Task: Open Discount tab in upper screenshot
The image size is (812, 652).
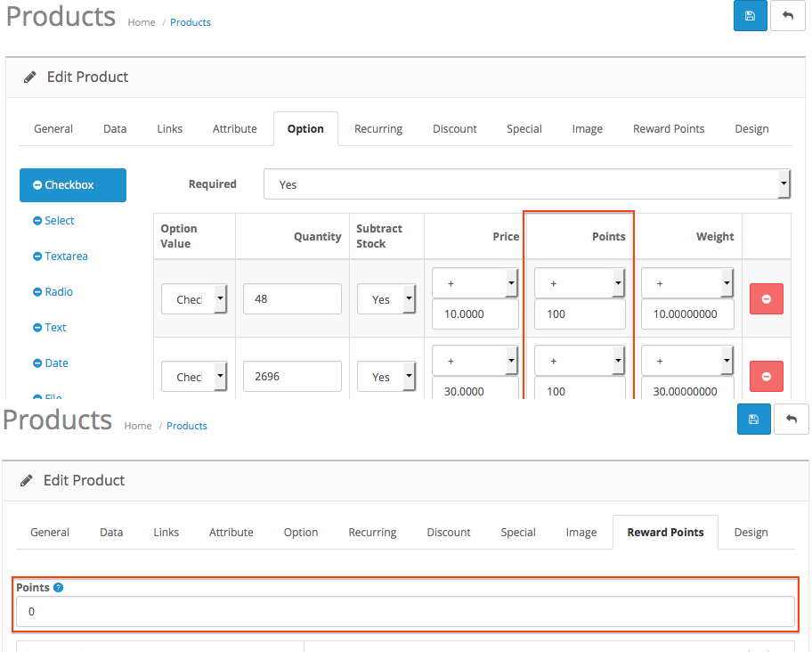Action: click(455, 129)
